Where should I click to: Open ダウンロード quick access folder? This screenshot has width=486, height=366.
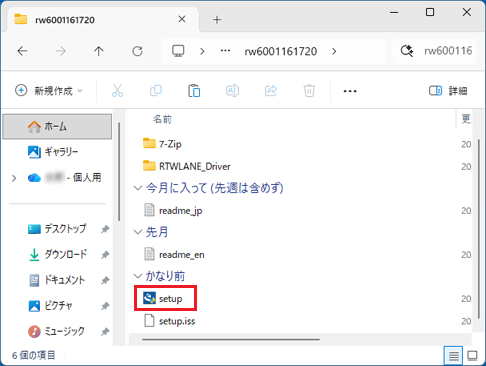[57, 254]
